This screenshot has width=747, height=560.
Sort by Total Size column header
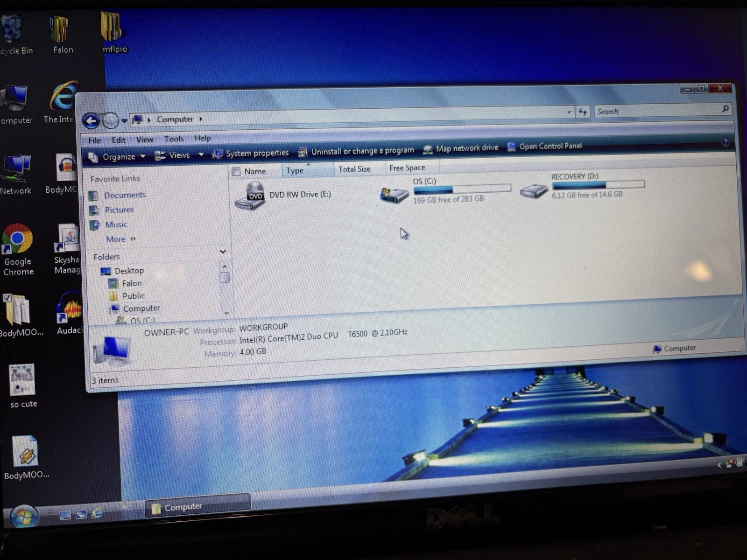click(359, 169)
